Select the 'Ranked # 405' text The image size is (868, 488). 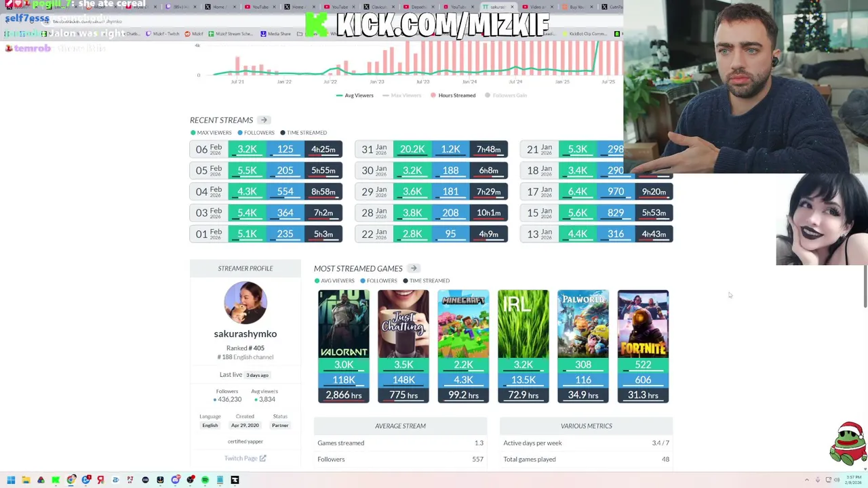coord(245,348)
